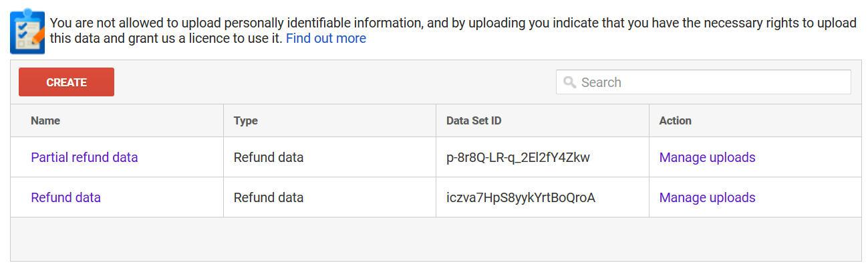
Task: Open the Find out more link
Action: pyautogui.click(x=326, y=38)
